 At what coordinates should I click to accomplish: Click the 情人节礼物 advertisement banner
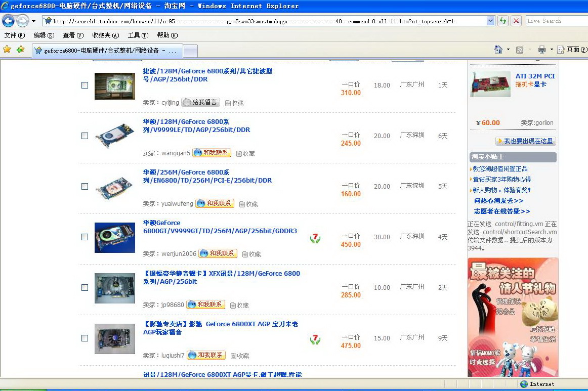513,317
